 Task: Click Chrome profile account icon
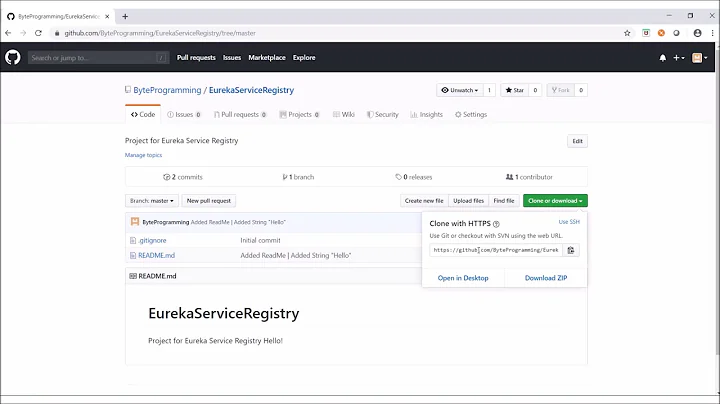click(x=698, y=33)
